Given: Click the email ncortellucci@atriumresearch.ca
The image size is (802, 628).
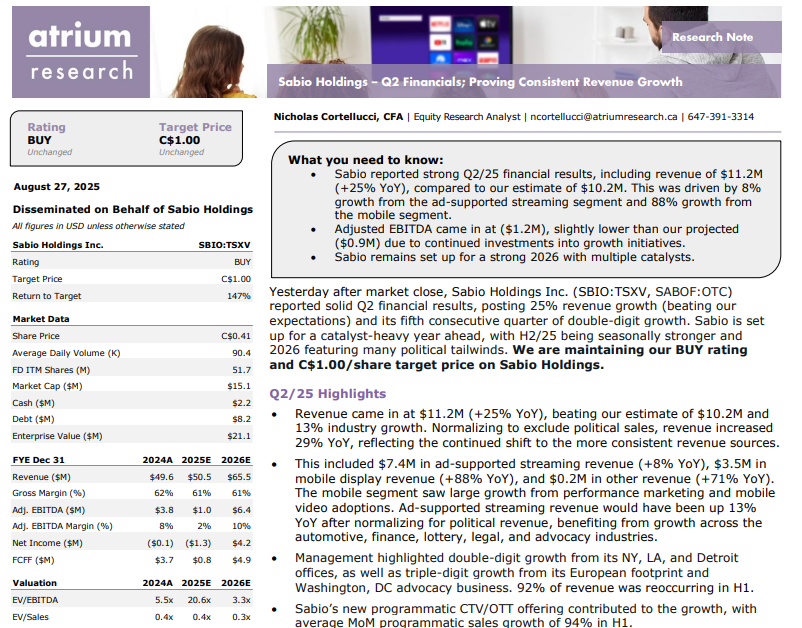Looking at the screenshot, I should [604, 117].
